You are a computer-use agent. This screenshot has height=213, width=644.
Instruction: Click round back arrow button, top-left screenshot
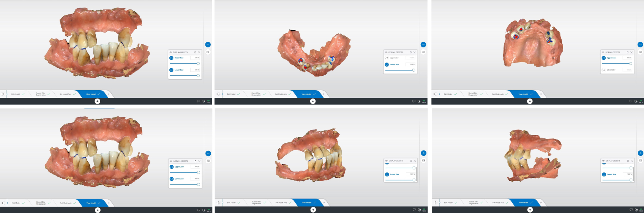(98, 101)
